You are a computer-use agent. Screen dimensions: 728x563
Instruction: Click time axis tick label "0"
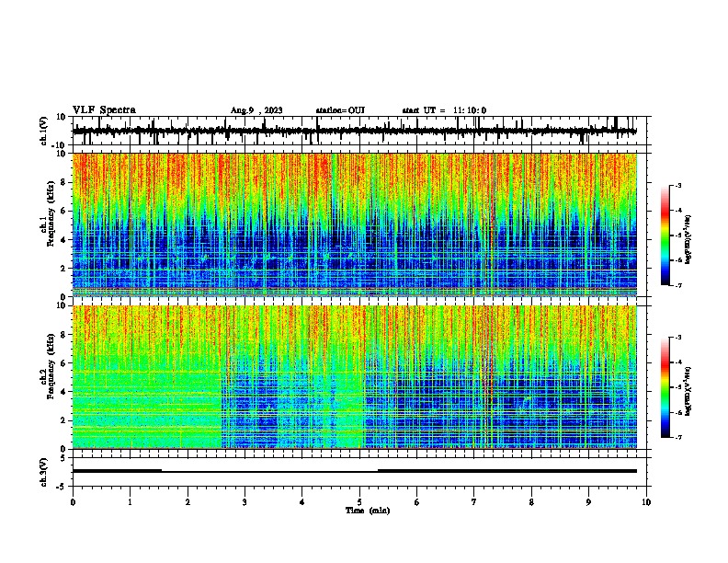pyautogui.click(x=73, y=502)
